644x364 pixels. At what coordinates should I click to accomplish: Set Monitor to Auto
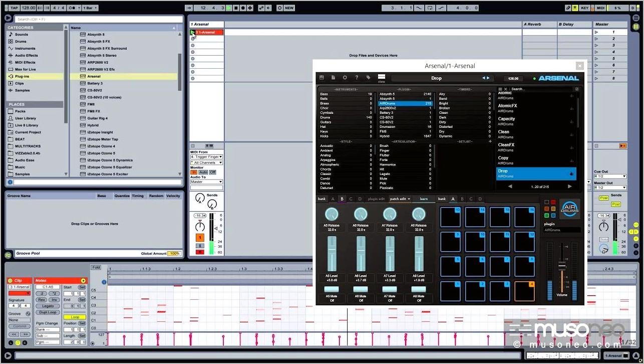(x=203, y=172)
